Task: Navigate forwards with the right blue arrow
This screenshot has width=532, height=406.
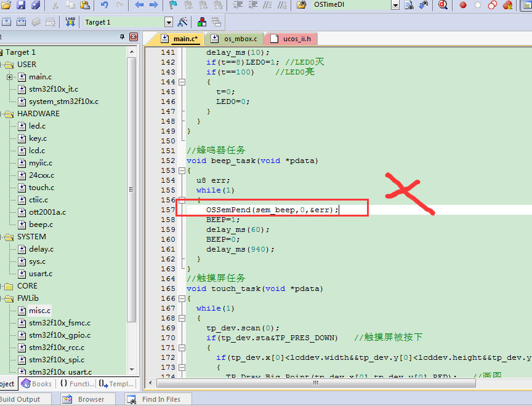Action: pos(154,5)
